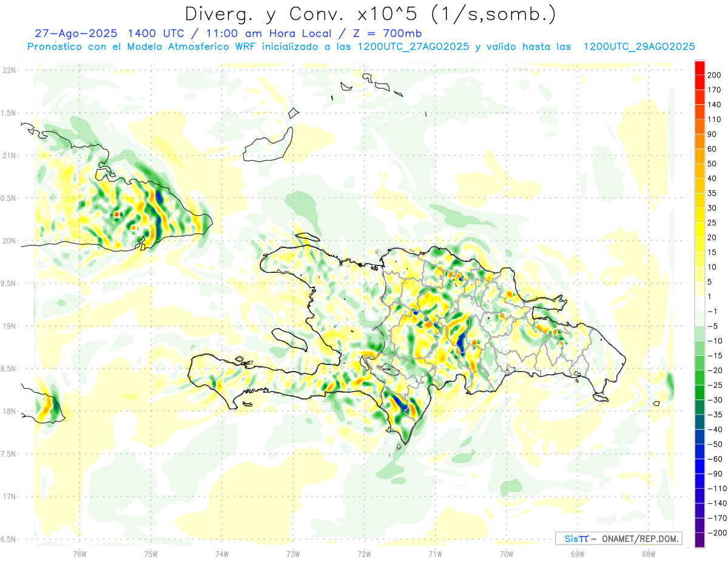Click the 76W longitude axis label
The width and height of the screenshot is (728, 562).
79,553
